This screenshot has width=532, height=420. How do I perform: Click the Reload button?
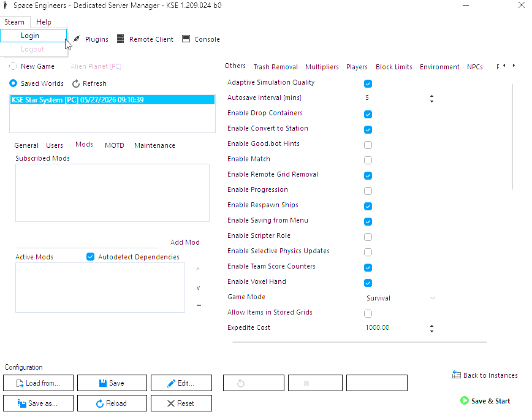point(112,403)
